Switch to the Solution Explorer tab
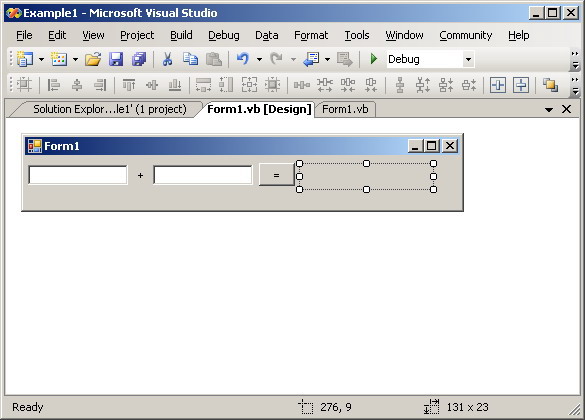The height and width of the screenshot is (420, 585). tap(110, 109)
